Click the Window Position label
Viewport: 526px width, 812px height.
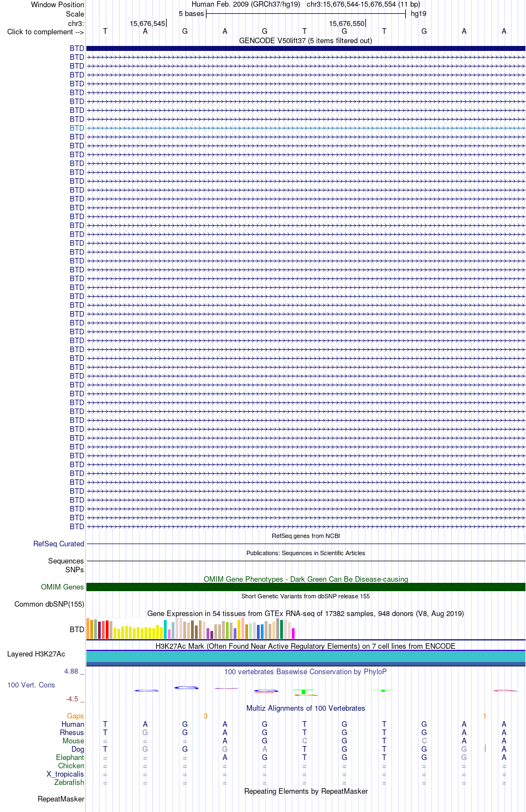tap(58, 4)
